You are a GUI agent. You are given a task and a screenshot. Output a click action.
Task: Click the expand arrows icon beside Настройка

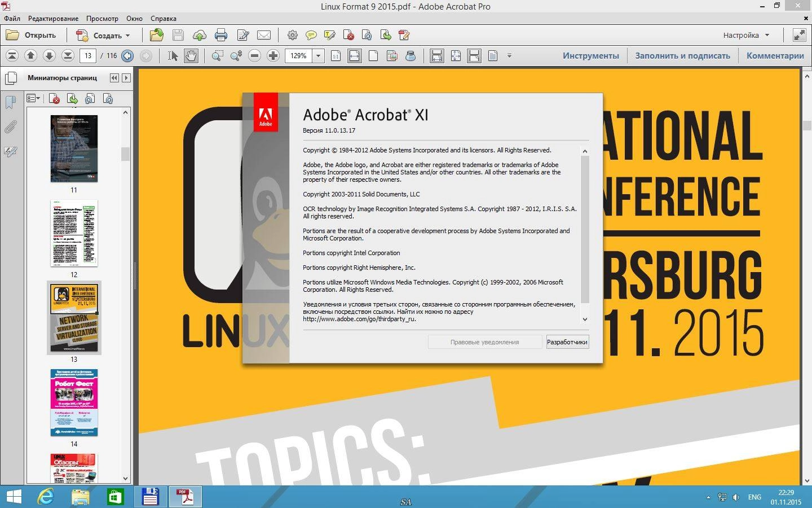(x=800, y=35)
